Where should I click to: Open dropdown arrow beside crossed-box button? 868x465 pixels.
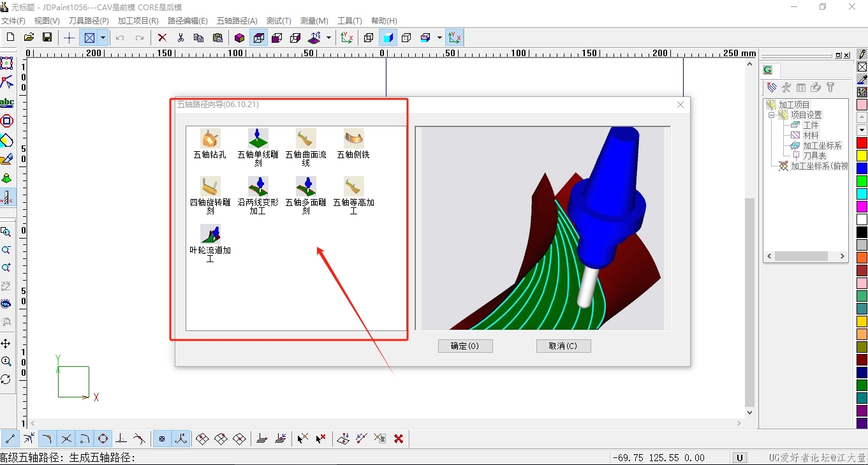click(103, 38)
